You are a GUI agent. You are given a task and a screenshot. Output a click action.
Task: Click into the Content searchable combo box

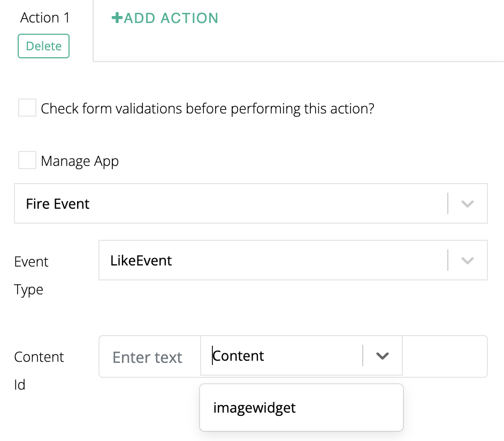click(x=284, y=356)
